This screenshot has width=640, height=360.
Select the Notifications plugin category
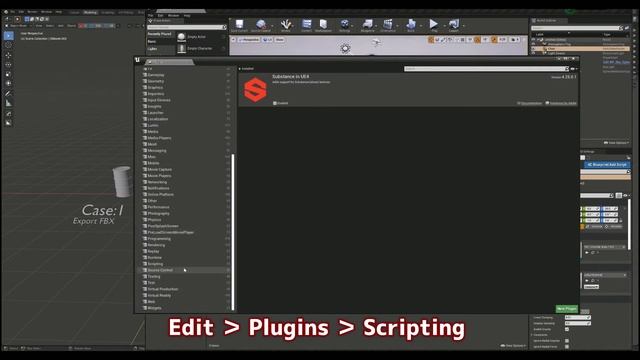coord(158,188)
